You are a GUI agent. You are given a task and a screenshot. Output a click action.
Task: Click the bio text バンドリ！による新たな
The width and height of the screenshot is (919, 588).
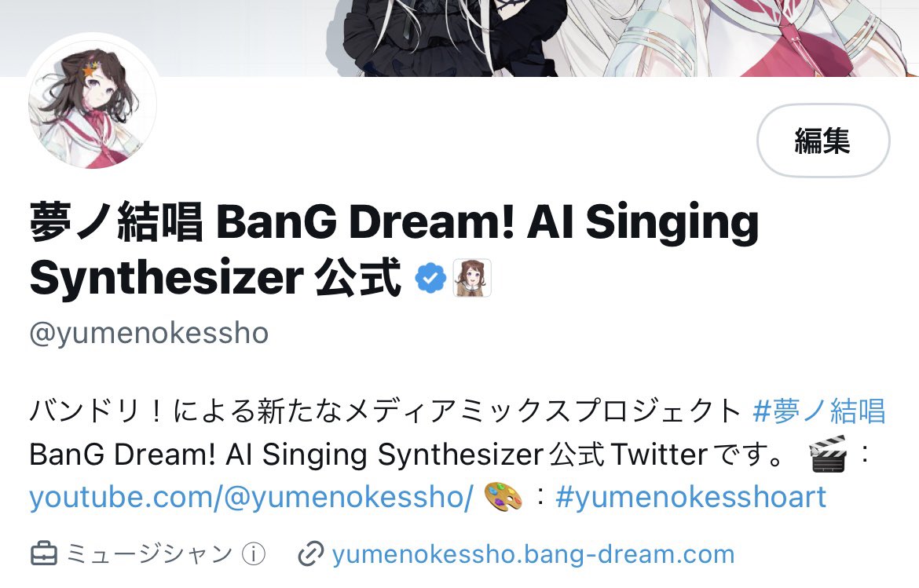pos(185,411)
